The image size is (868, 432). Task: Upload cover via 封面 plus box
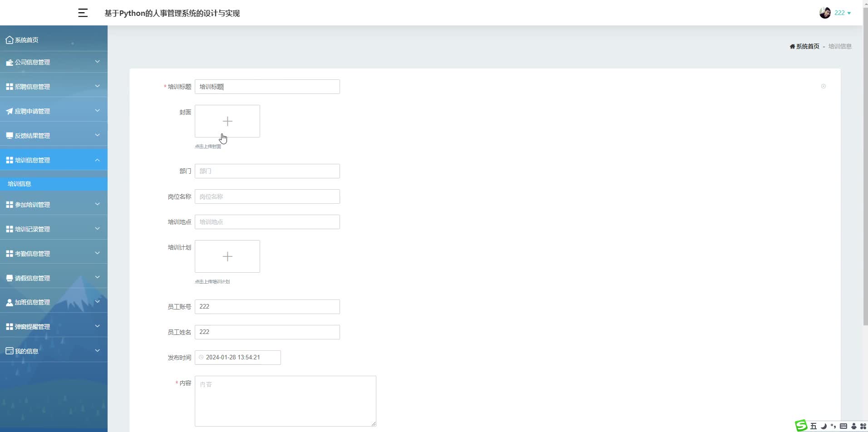pyautogui.click(x=227, y=121)
